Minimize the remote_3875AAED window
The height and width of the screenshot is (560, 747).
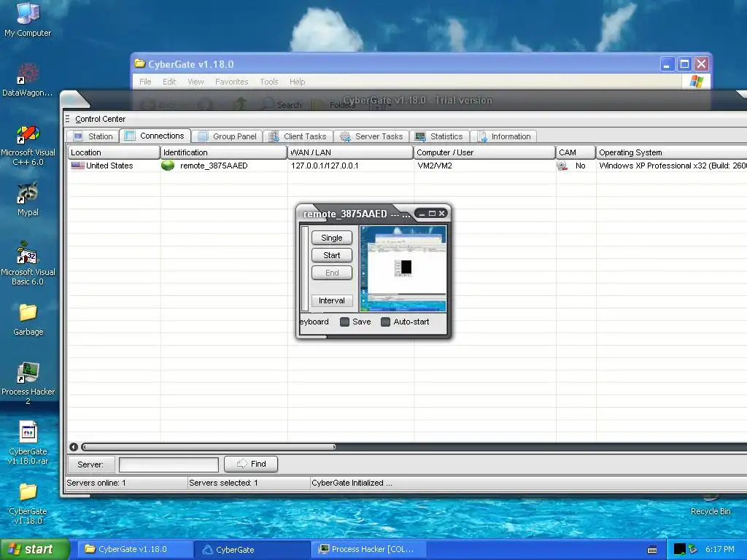coord(422,214)
